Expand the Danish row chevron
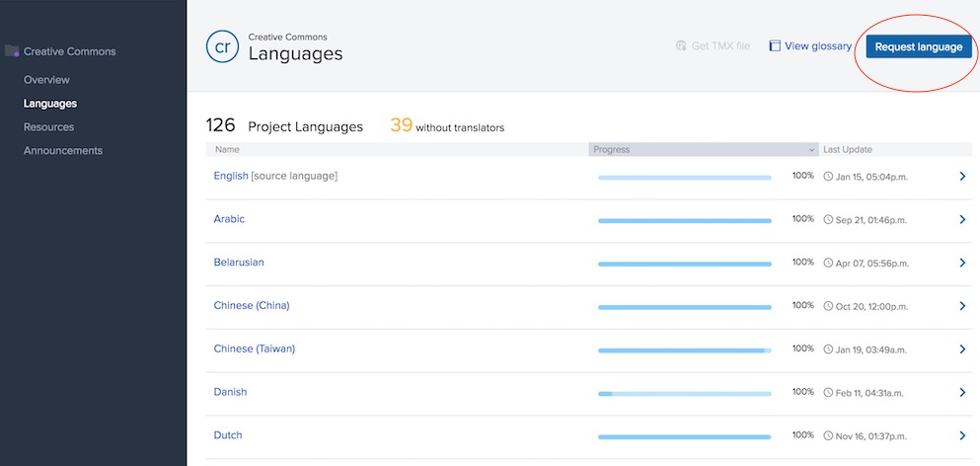 point(962,392)
